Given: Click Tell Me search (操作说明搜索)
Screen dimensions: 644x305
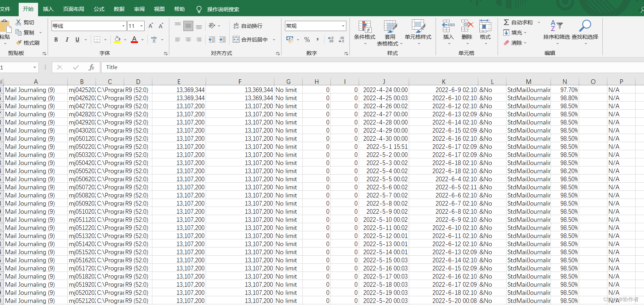Looking at the screenshot, I should click(218, 9).
